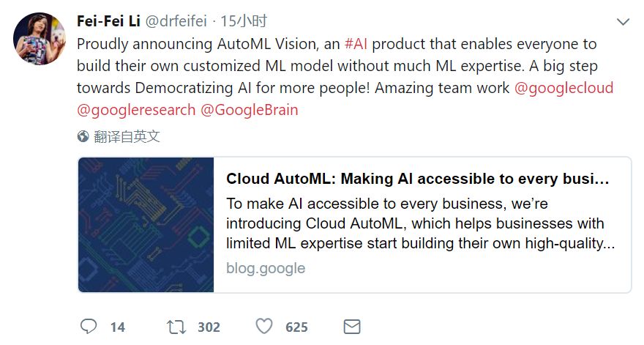Open the @drfeifei username handle
Image resolution: width=644 pixels, height=345 pixels.
point(176,21)
